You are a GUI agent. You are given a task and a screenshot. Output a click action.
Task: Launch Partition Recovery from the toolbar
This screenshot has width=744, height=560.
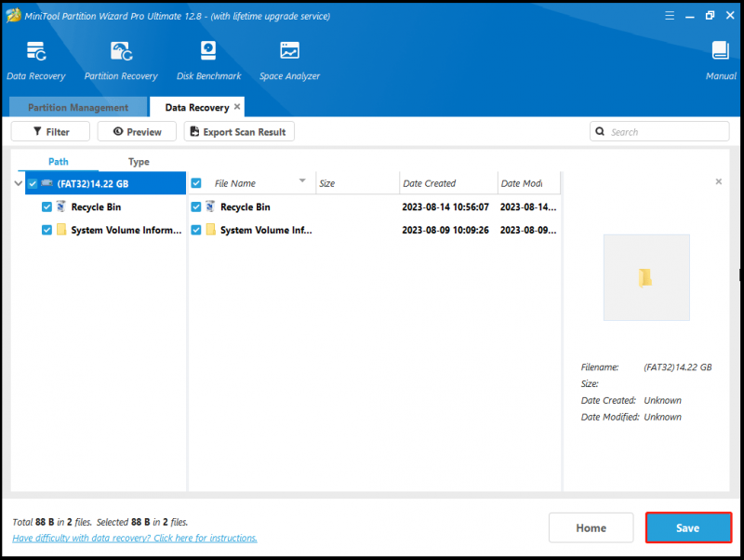point(121,60)
